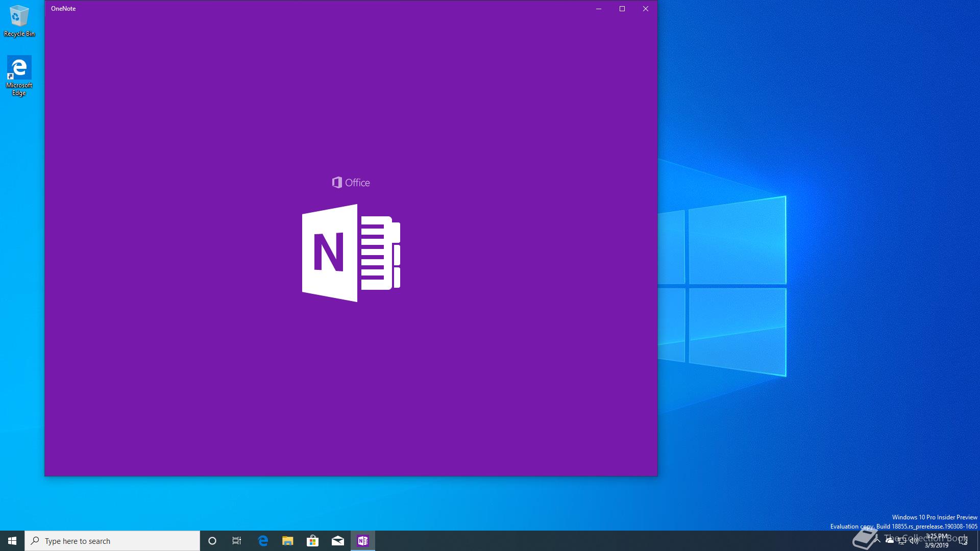Viewport: 980px width, 551px height.
Task: Open the Windows Start menu
Action: click(12, 541)
